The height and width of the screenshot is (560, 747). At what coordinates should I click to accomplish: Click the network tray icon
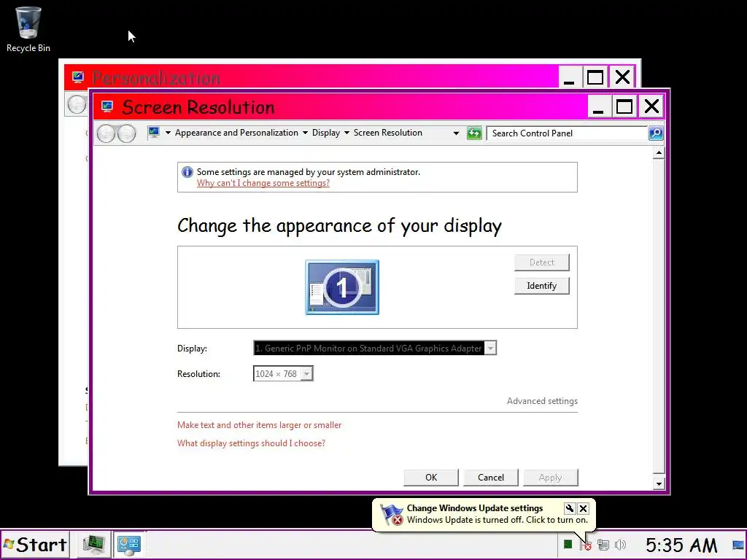pos(603,545)
